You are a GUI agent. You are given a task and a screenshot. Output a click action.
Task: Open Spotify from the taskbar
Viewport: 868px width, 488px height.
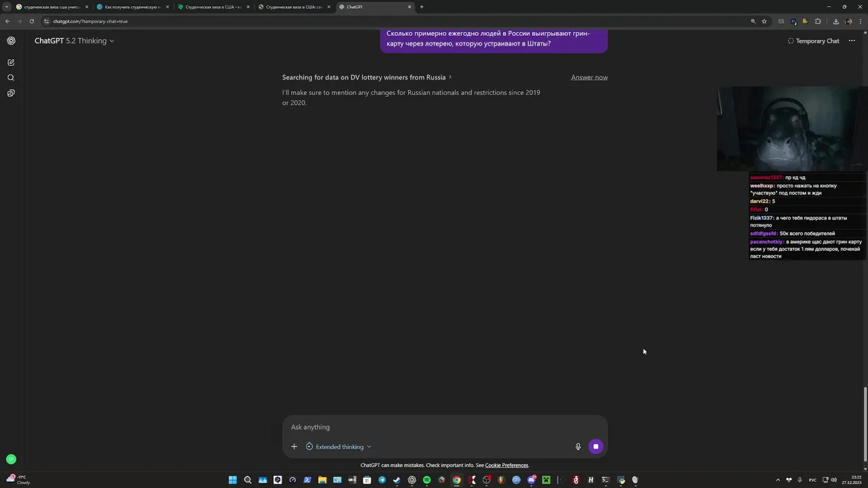coord(427,480)
